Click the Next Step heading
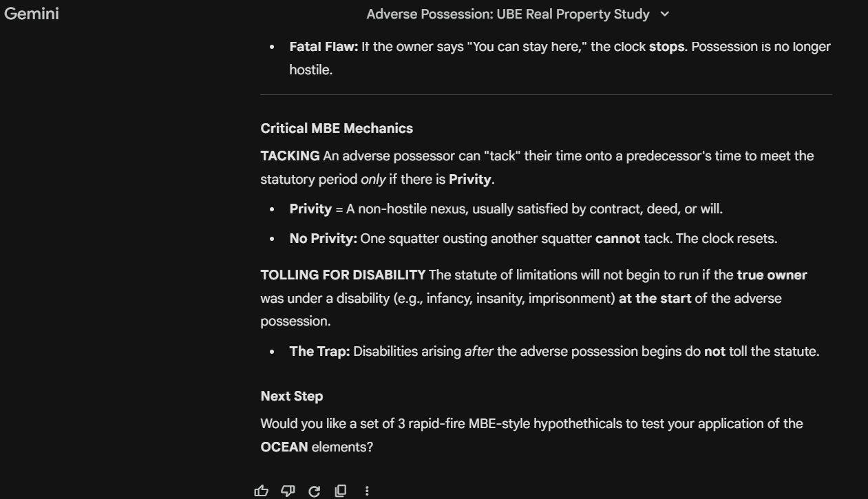The height and width of the screenshot is (499, 868). pos(291,396)
